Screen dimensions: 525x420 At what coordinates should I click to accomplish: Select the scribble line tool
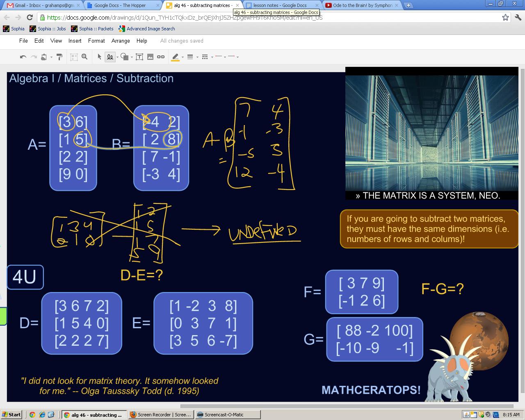(110, 57)
